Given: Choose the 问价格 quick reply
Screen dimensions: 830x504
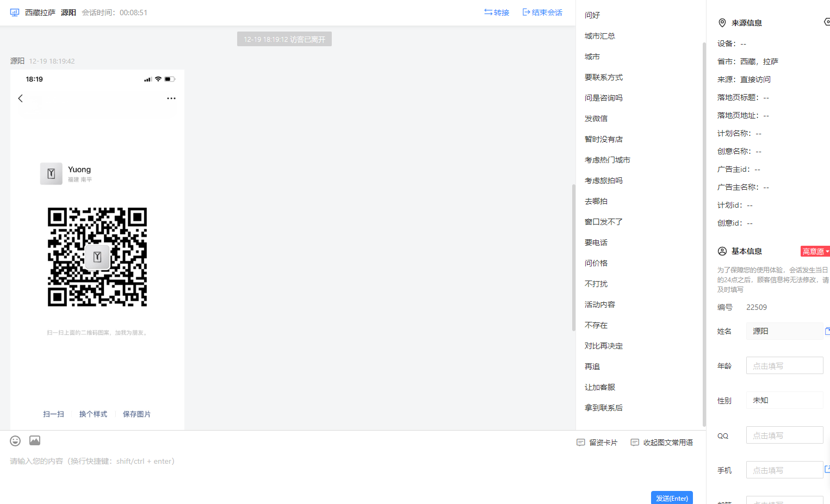Looking at the screenshot, I should coord(596,263).
